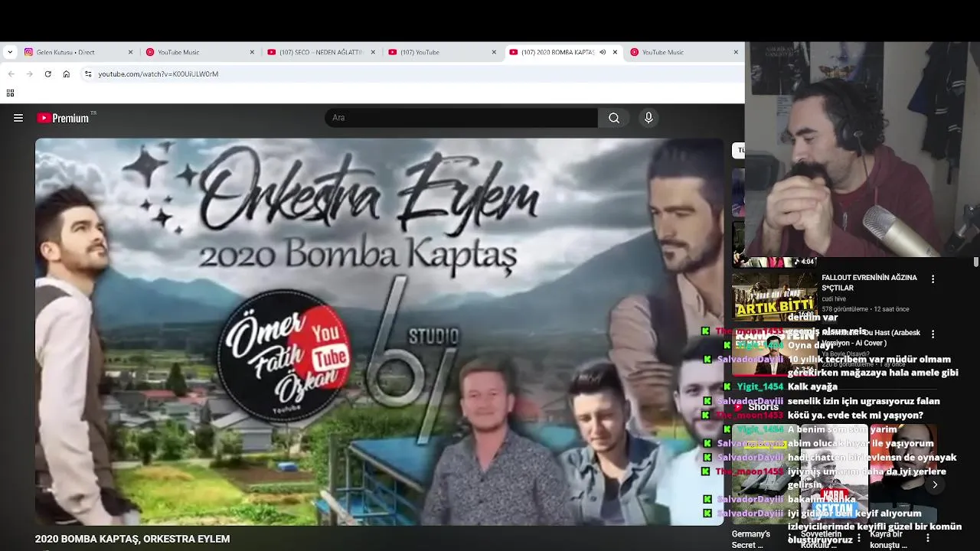Go back in browser history
Viewport: 980px width, 551px height.
pos(11,74)
